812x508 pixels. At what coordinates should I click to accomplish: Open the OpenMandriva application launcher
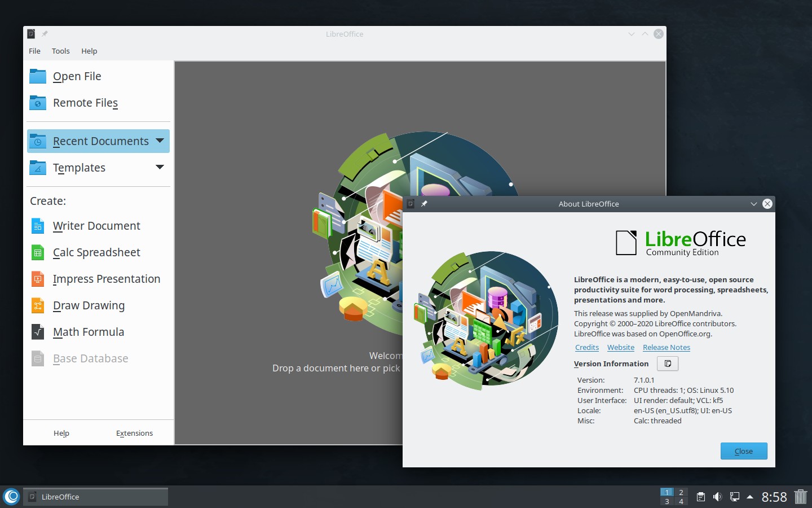pos(11,497)
